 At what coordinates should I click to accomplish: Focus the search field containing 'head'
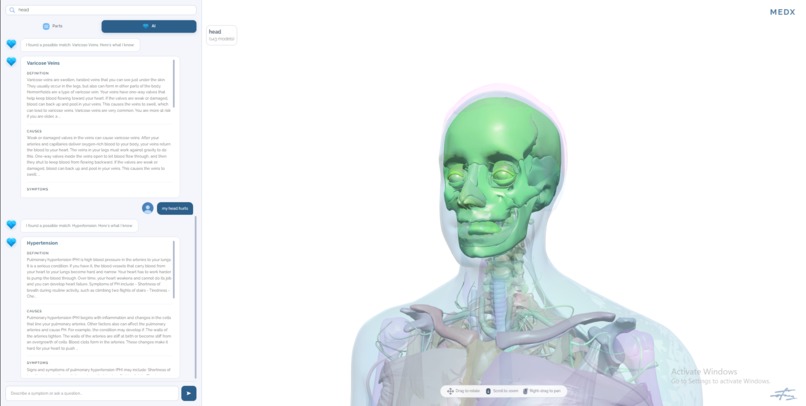[101, 10]
